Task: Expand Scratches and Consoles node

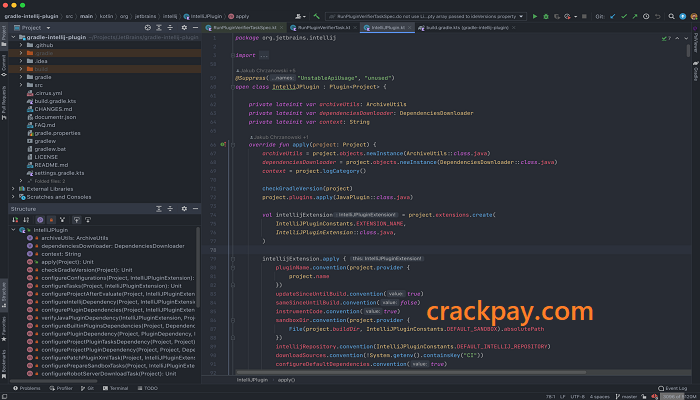Action: coord(13,197)
